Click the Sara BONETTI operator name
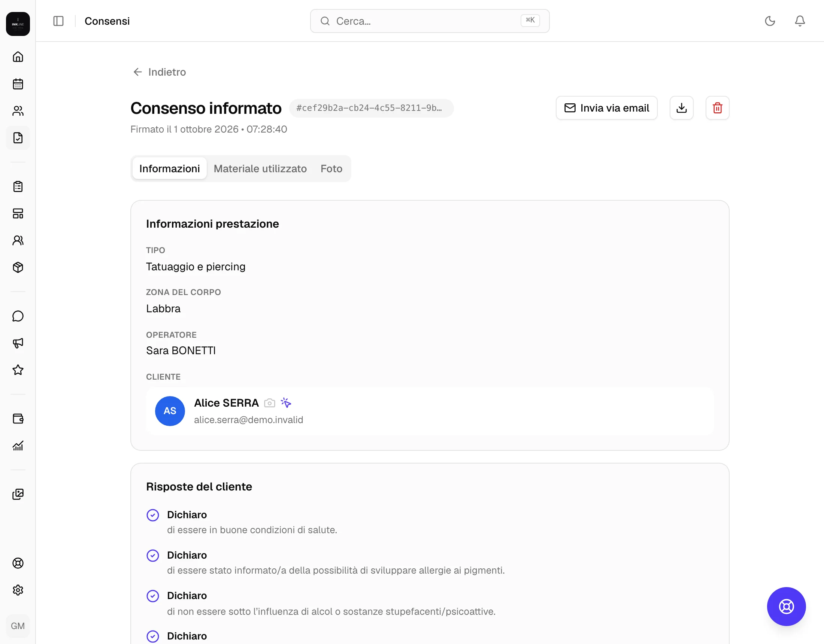 coord(181,350)
